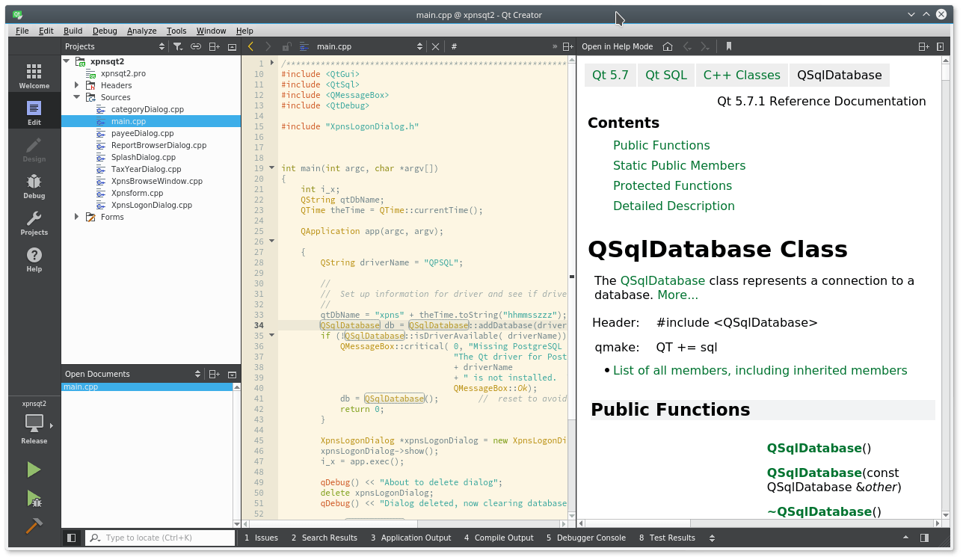Expand the Forms folder
Image resolution: width=963 pixels, height=560 pixels.
(x=76, y=217)
